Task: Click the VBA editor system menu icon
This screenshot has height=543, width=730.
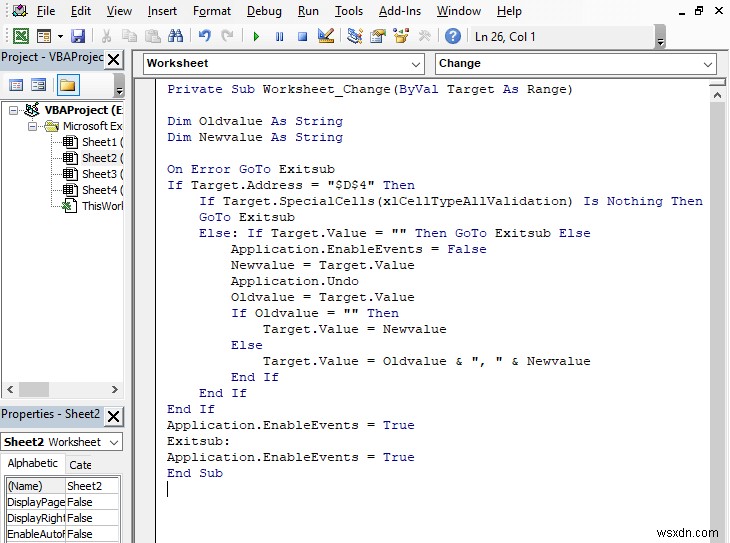Action: click(x=20, y=10)
